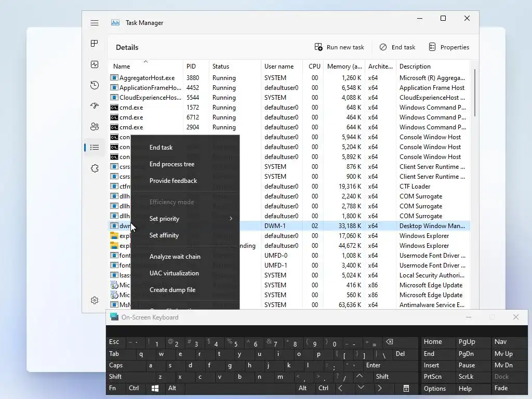
Task: Click Microsoft Edge Update icon, 416 K row
Action: coord(114,285)
